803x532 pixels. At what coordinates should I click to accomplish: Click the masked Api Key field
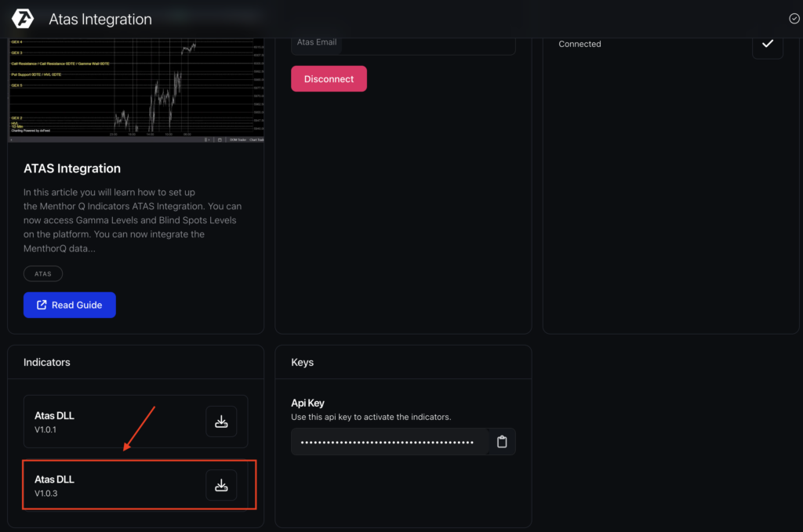(x=390, y=442)
